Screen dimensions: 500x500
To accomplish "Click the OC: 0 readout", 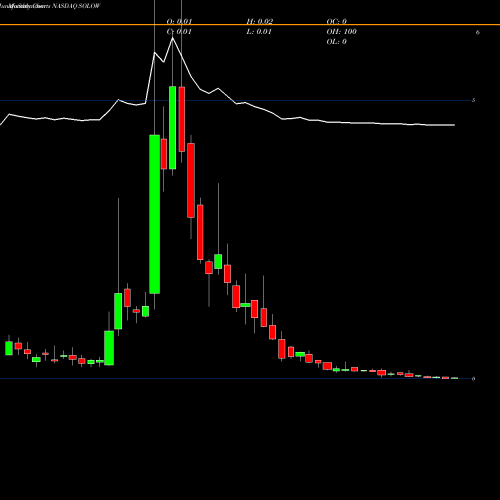I will pos(337,21).
